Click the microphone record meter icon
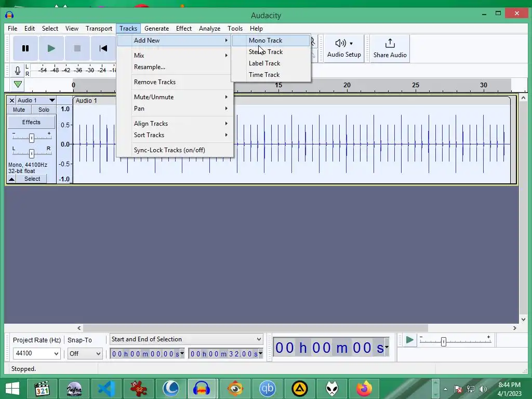532x399 pixels. [18, 71]
